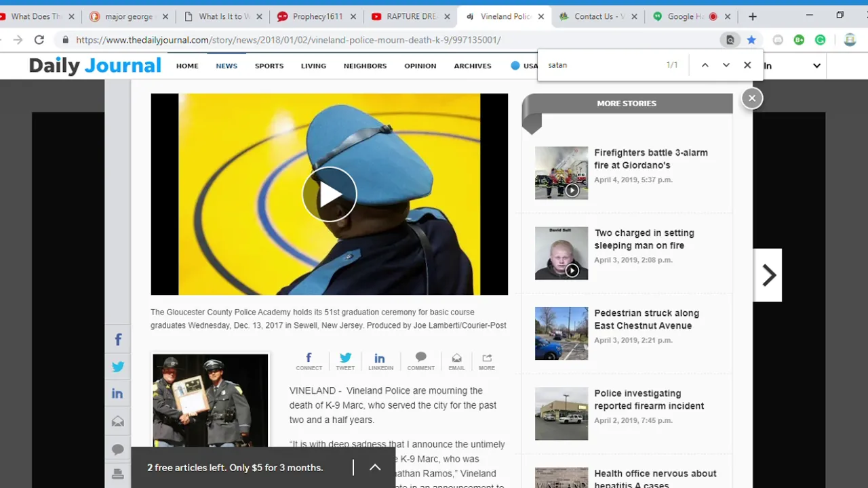Open the Chrome profile avatar
This screenshot has width=868, height=488.
[850, 40]
